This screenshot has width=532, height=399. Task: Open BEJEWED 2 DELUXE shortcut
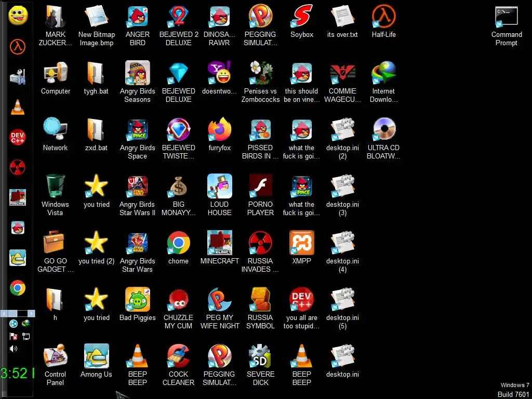click(x=179, y=26)
